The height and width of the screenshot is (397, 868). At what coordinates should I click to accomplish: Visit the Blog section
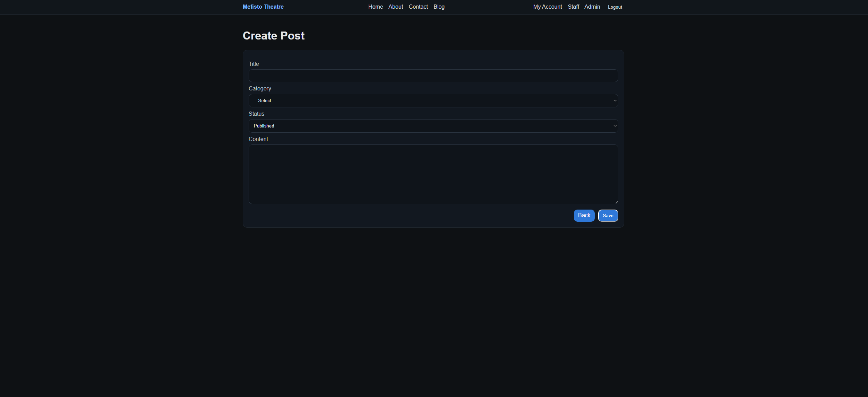click(x=439, y=7)
